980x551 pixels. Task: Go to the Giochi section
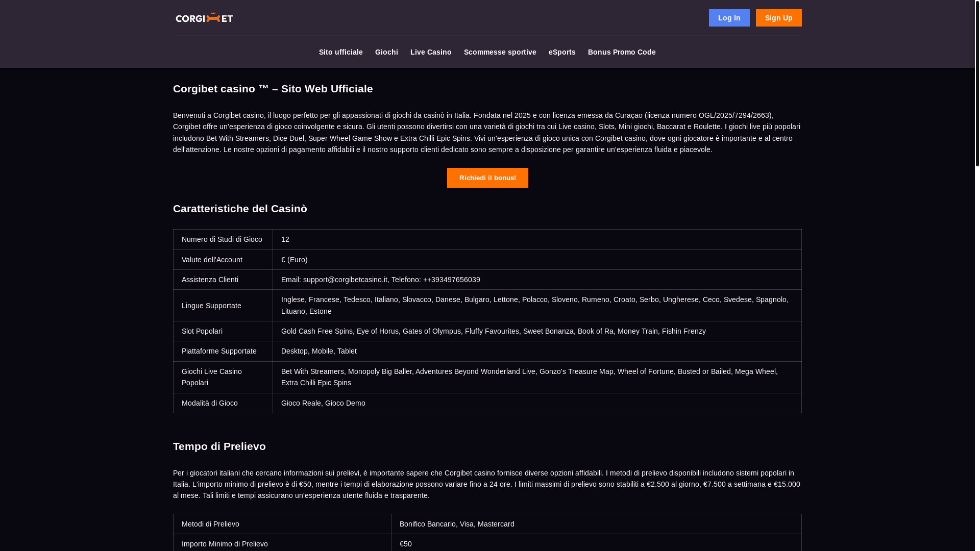(386, 52)
